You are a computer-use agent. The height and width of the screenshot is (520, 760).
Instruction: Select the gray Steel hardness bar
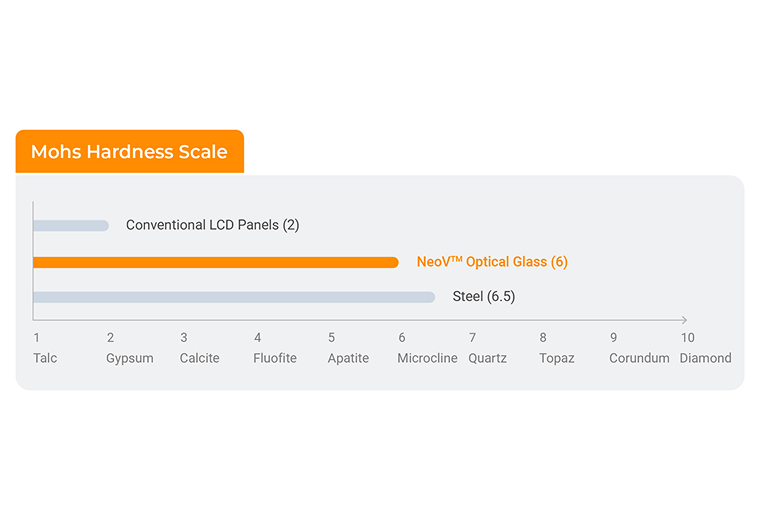click(233, 297)
